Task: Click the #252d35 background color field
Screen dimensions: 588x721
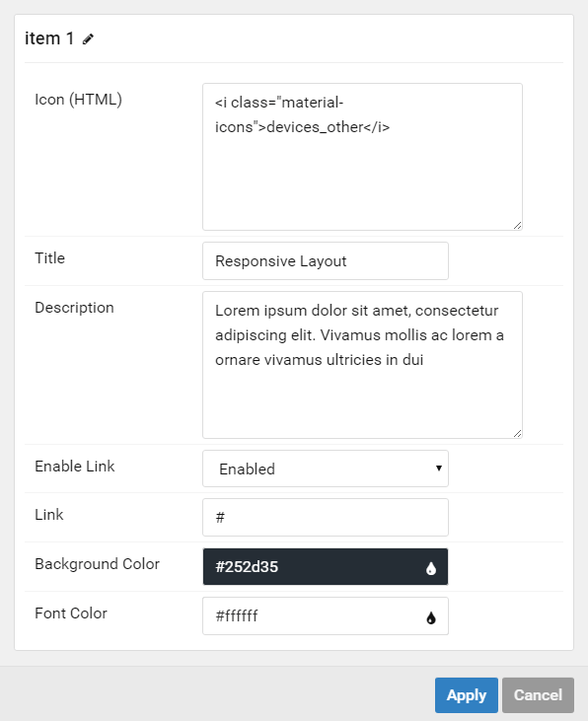Action: 326,566
